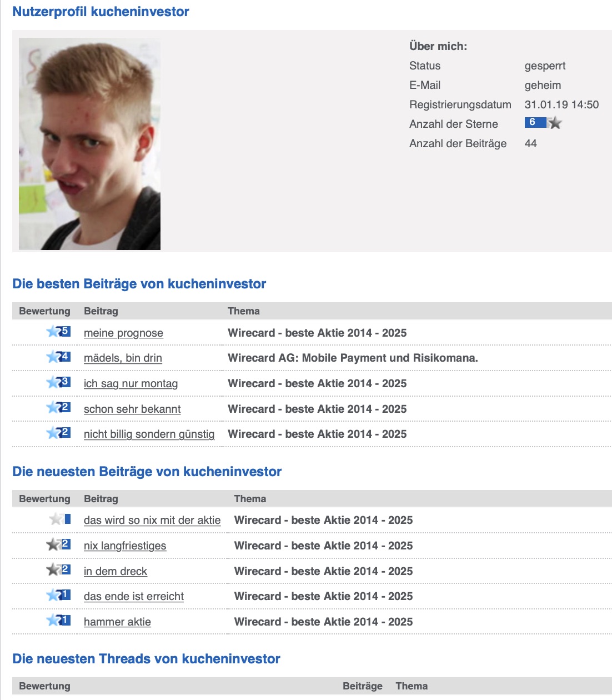Click the star rating icon next to 'hammer aktie'

57,621
